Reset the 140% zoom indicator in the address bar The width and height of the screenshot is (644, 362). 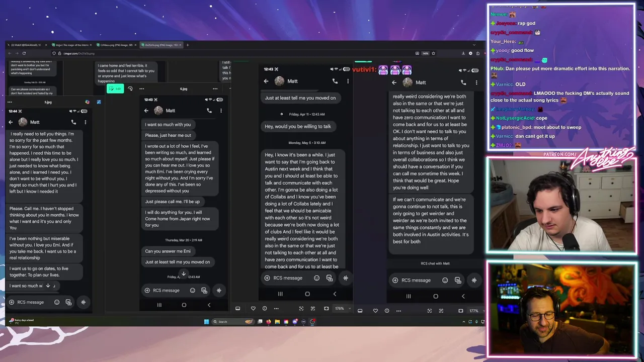point(425,53)
